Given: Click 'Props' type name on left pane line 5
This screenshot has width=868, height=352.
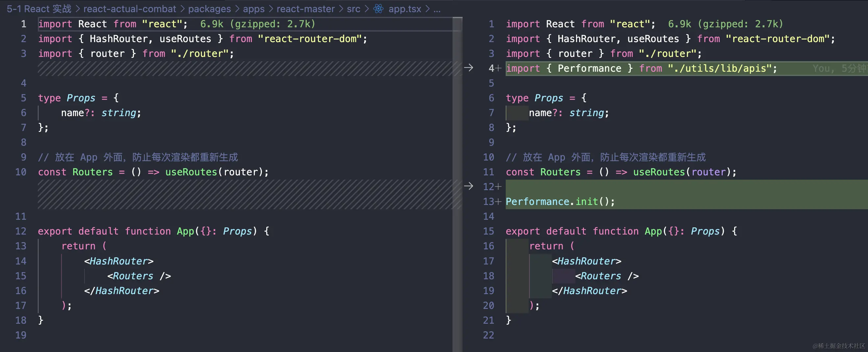Looking at the screenshot, I should click(81, 98).
